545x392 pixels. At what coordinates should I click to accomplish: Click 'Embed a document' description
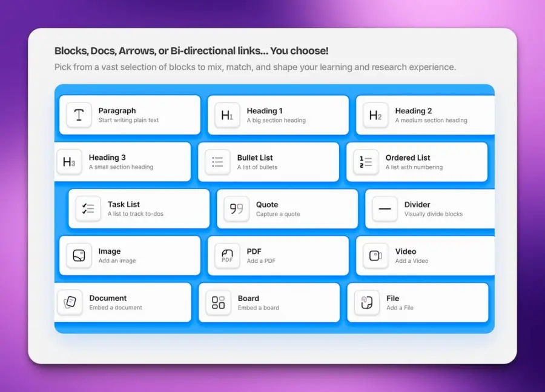[x=116, y=308]
